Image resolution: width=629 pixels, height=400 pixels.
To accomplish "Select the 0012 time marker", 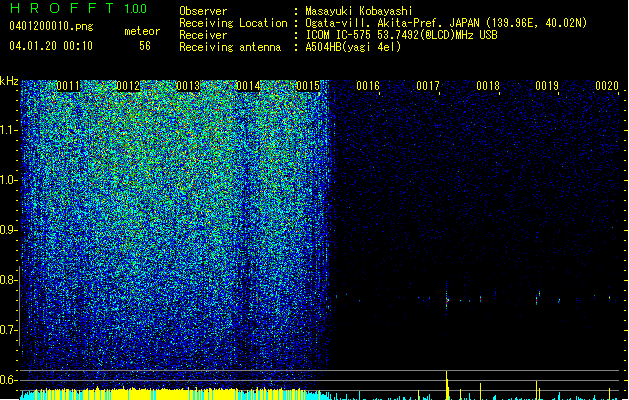I will coord(128,86).
